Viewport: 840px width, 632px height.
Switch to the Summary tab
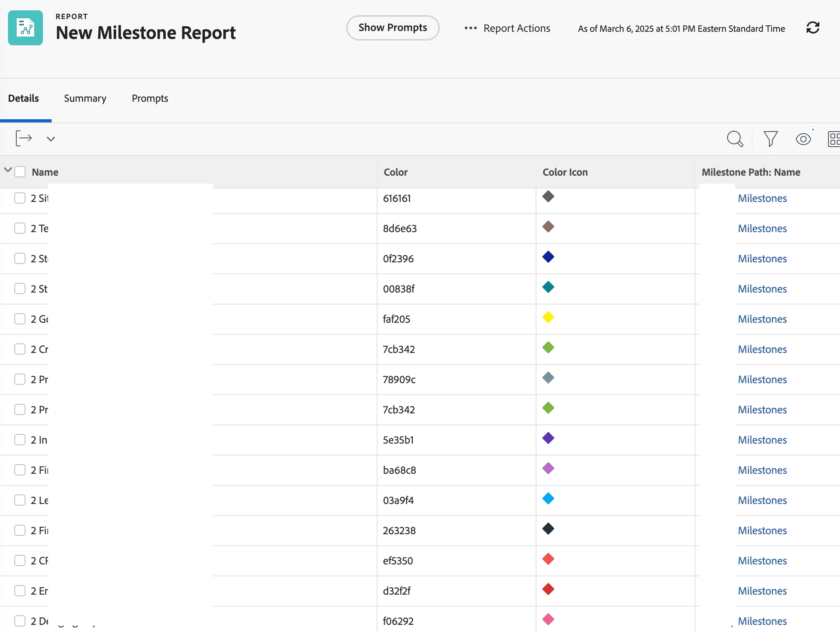(x=85, y=98)
